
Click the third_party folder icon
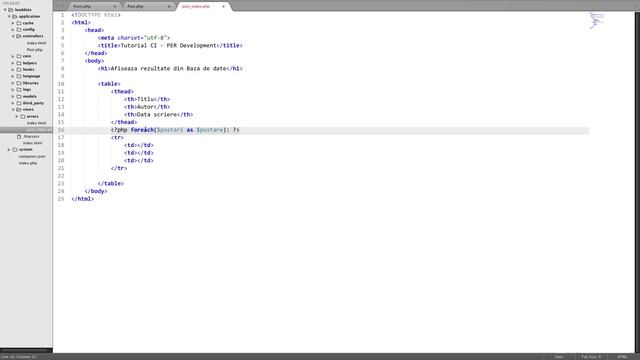tap(19, 103)
